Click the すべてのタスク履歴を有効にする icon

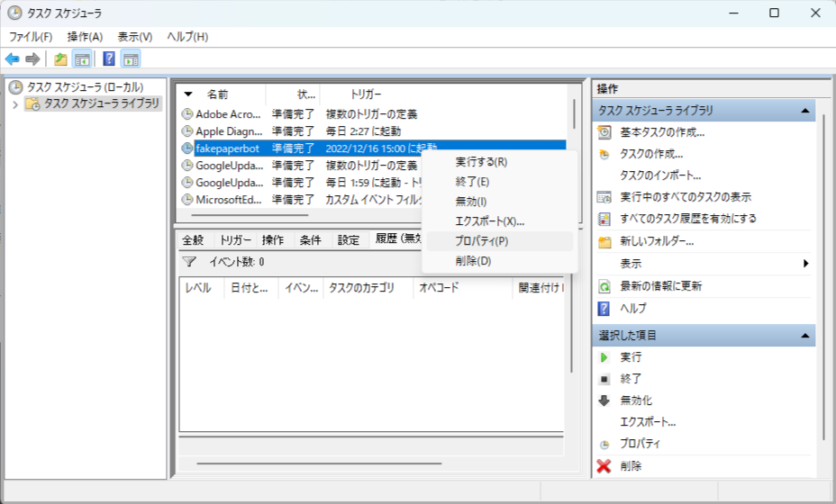point(604,219)
